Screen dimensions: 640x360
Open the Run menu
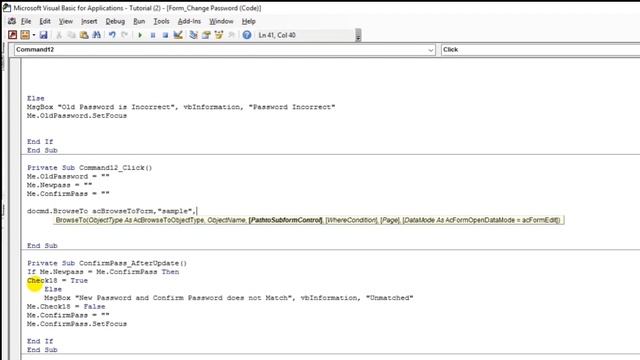click(x=139, y=21)
